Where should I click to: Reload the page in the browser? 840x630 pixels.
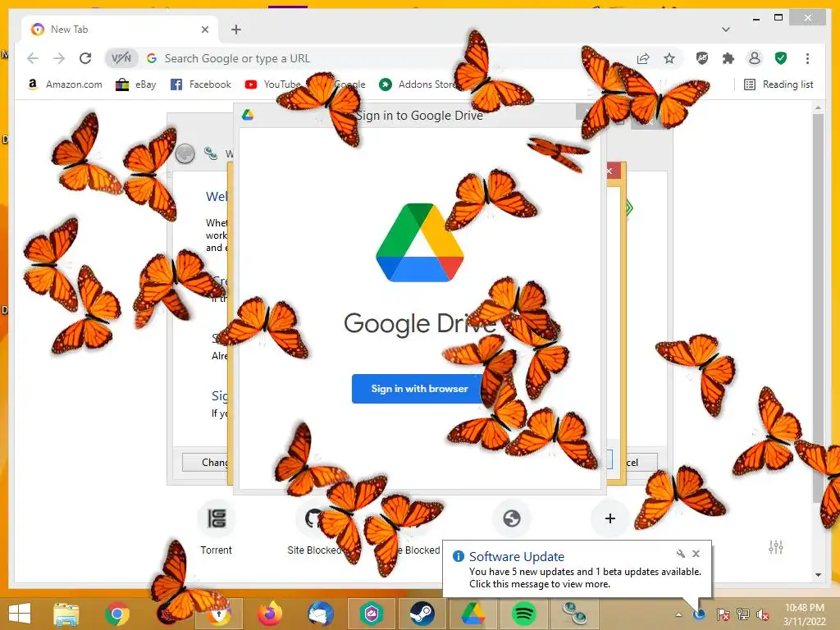(x=85, y=58)
